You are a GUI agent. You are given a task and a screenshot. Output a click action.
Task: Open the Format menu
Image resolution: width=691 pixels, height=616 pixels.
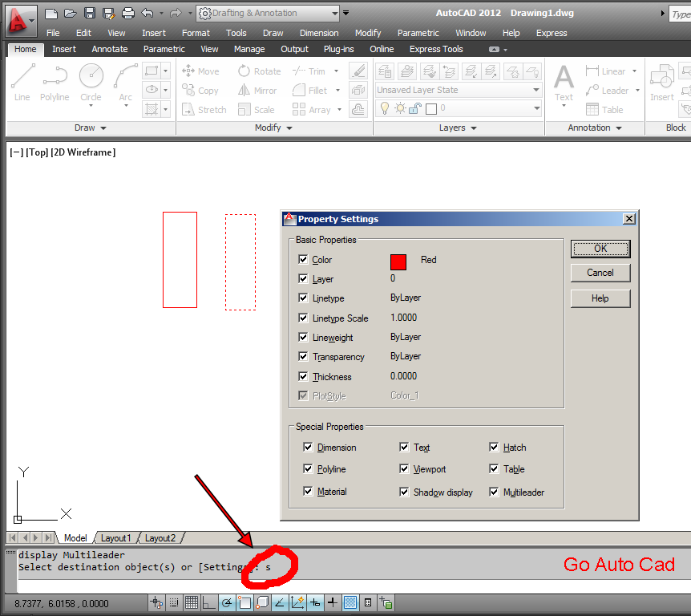coord(196,33)
